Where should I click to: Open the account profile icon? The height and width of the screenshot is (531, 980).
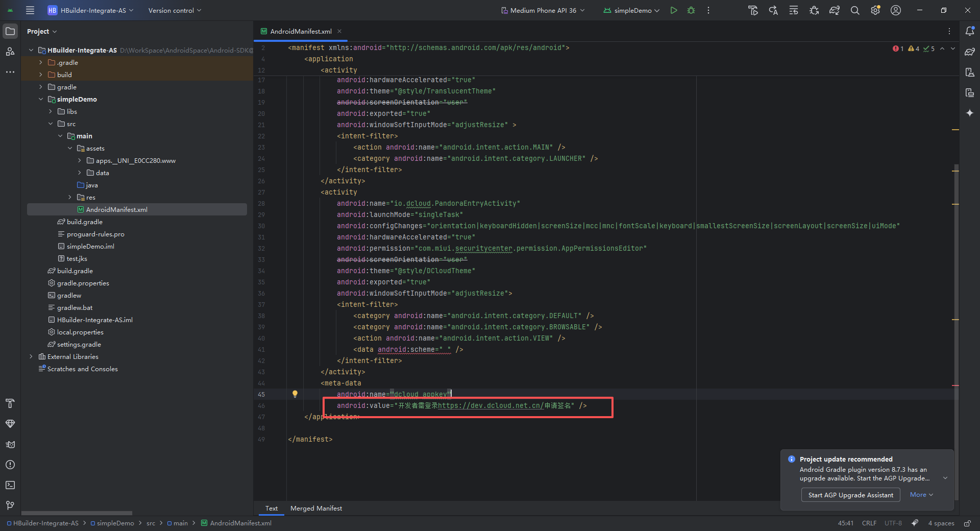(x=896, y=10)
